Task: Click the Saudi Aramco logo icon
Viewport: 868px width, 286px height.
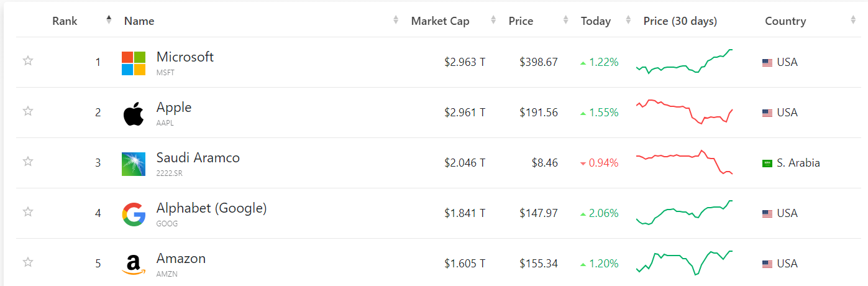Action: [134, 164]
